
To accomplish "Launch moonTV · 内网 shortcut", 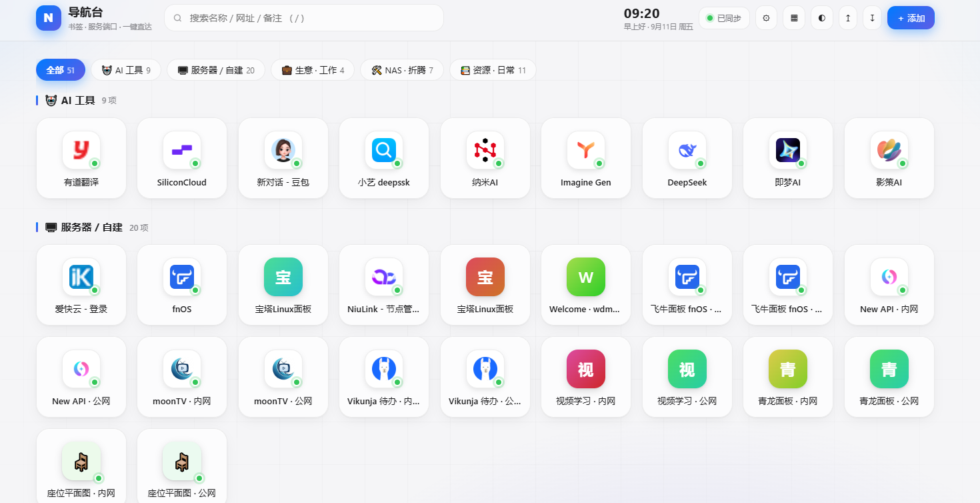I will click(x=182, y=377).
